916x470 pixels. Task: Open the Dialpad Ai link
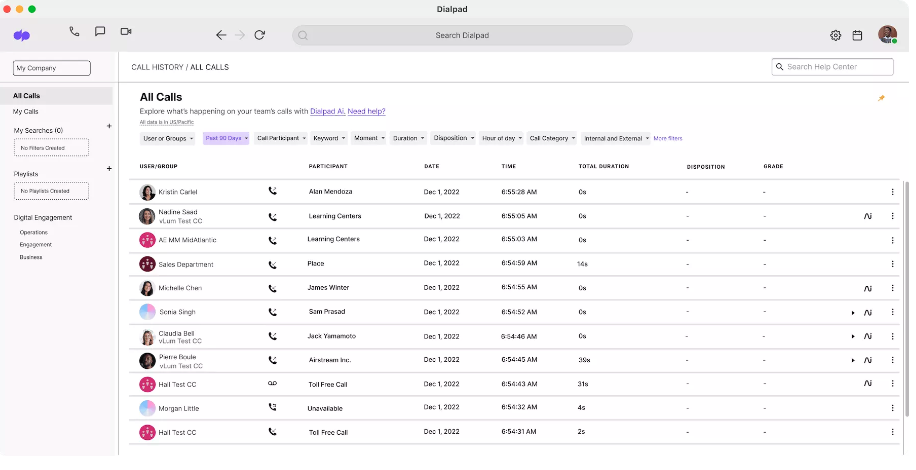coord(327,112)
